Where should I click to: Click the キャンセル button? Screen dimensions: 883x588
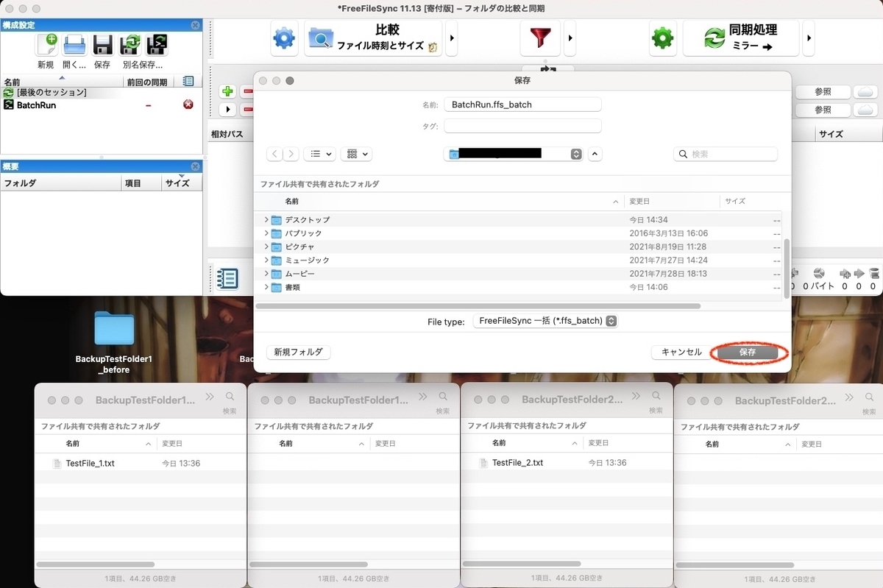[681, 353]
